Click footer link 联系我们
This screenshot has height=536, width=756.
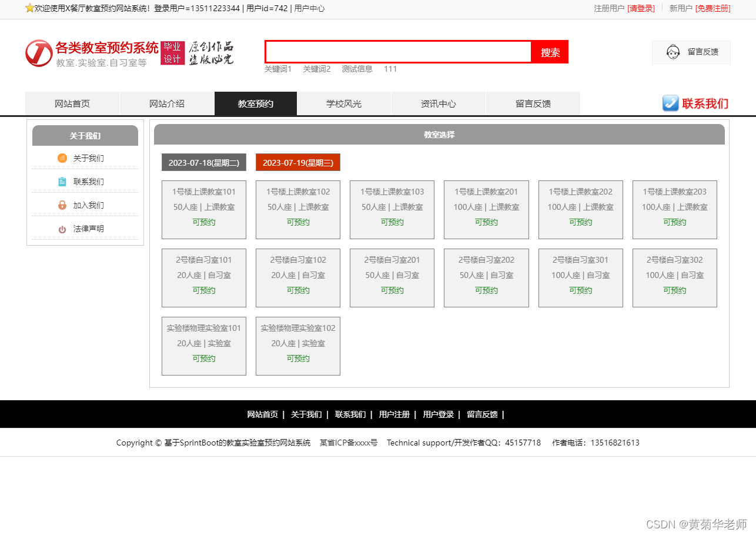tap(350, 414)
